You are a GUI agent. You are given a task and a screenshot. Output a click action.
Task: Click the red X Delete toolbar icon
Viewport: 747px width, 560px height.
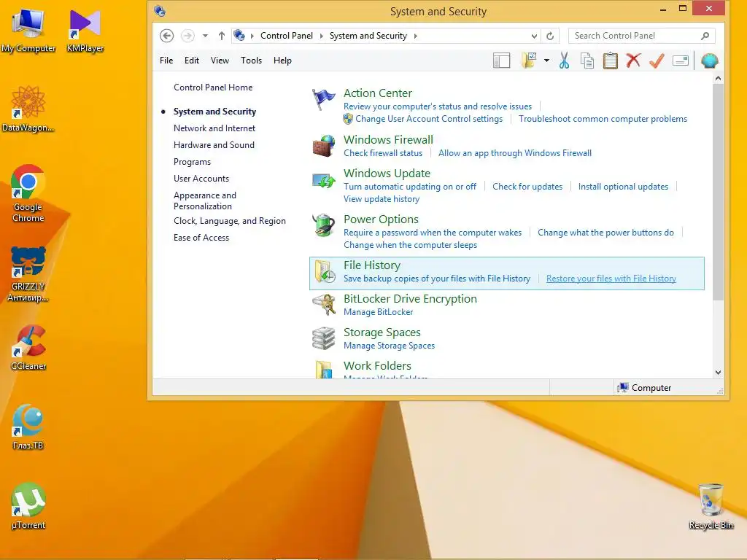tap(633, 61)
